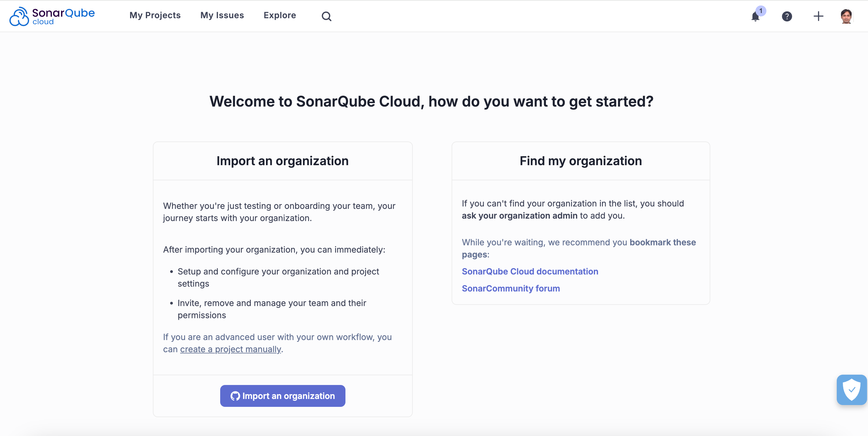This screenshot has width=868, height=436.
Task: Open the create a project manually link
Action: (x=230, y=349)
